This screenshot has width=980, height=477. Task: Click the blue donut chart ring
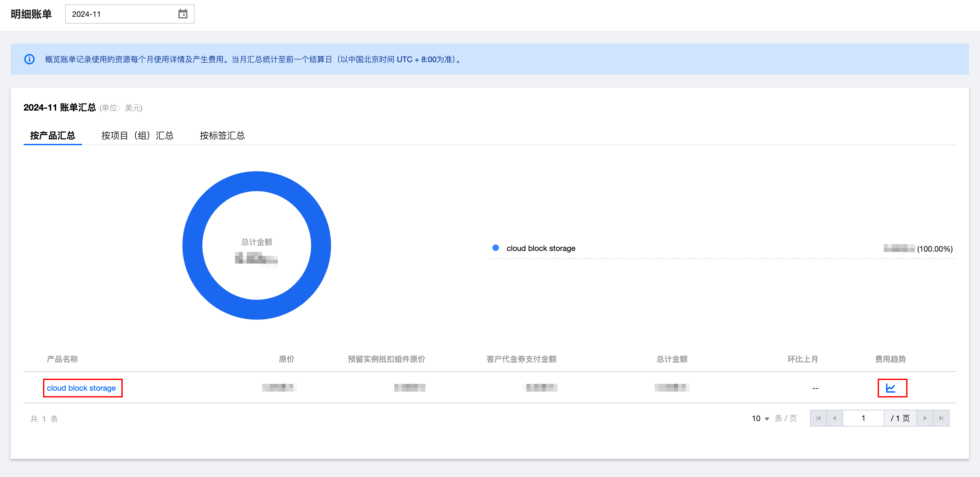(x=257, y=181)
